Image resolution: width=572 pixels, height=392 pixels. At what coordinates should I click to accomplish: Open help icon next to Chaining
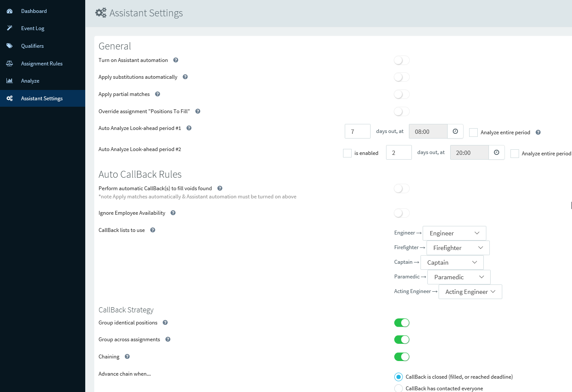click(127, 357)
